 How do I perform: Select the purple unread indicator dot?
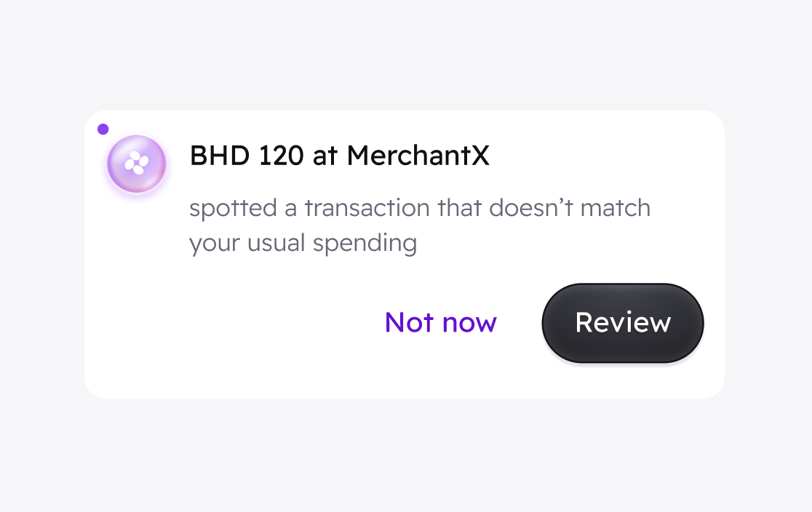(103, 129)
